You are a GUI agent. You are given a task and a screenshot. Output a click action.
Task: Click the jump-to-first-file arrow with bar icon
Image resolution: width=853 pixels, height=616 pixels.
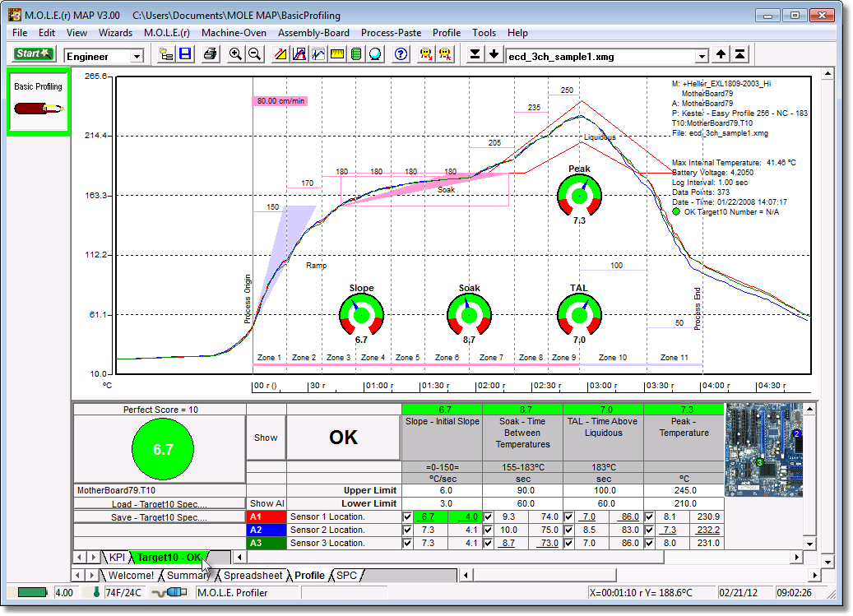pyautogui.click(x=739, y=54)
